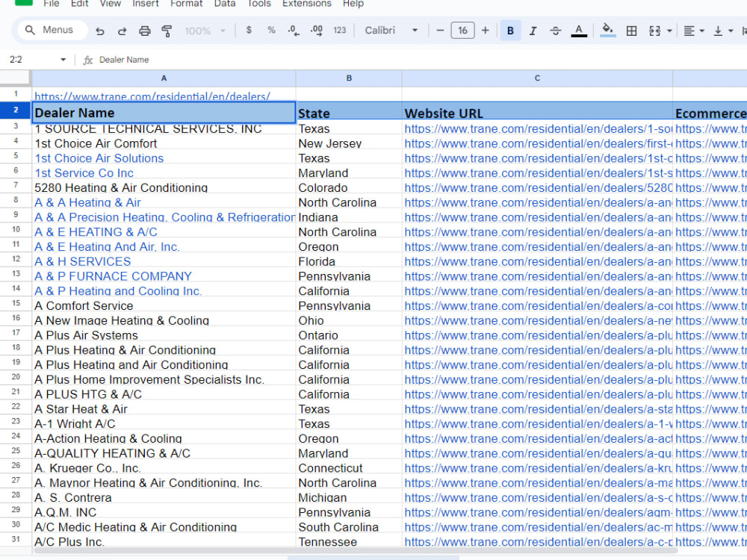This screenshot has height=560, width=747.
Task: Open the Calibri font dropdown
Action: (x=384, y=31)
